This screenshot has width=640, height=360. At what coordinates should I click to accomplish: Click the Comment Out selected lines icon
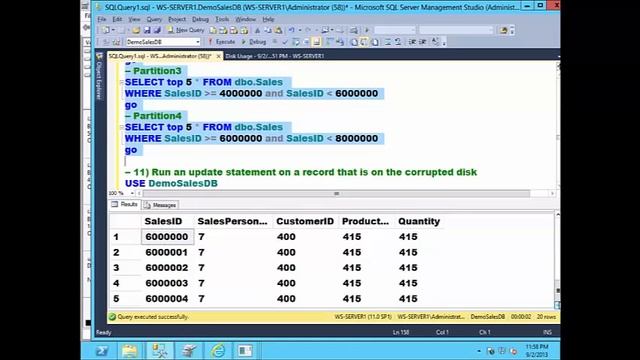pyautogui.click(x=387, y=42)
